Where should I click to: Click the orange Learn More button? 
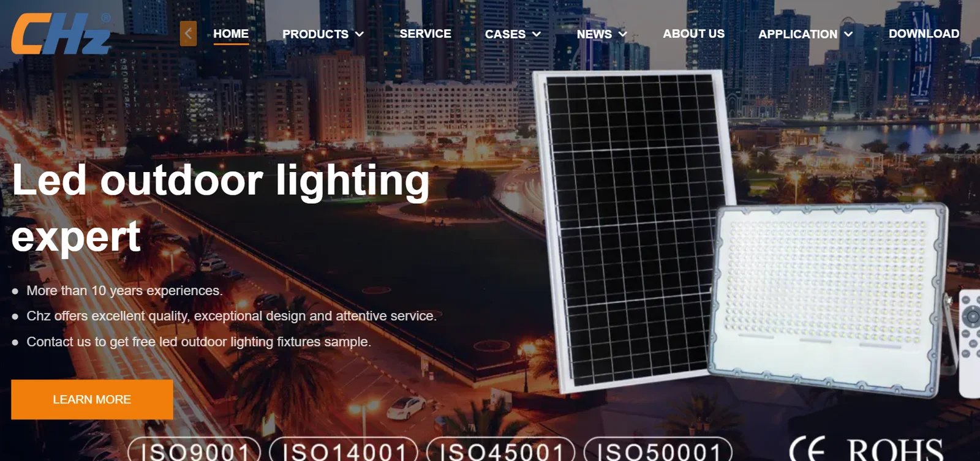point(92,399)
